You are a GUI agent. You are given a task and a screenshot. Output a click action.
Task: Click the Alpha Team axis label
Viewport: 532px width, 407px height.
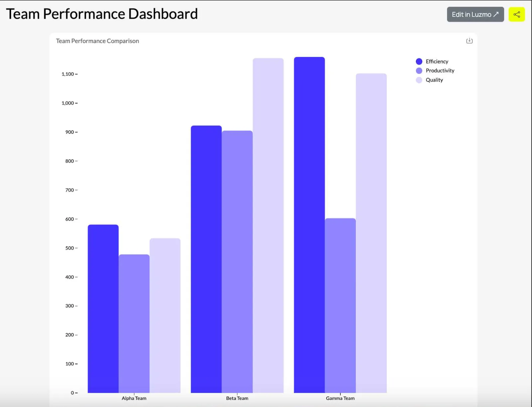pyautogui.click(x=134, y=398)
